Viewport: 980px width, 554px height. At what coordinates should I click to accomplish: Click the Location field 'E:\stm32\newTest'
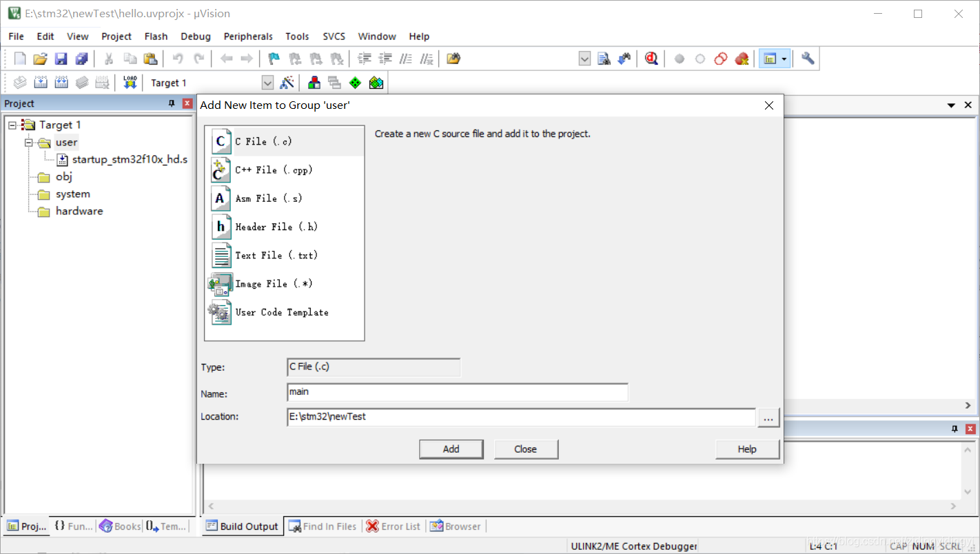(x=521, y=418)
